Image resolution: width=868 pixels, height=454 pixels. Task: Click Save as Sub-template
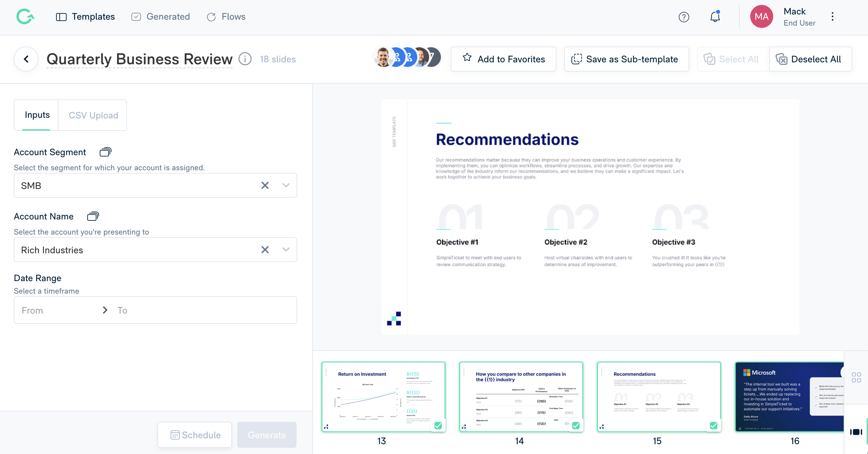pos(626,59)
